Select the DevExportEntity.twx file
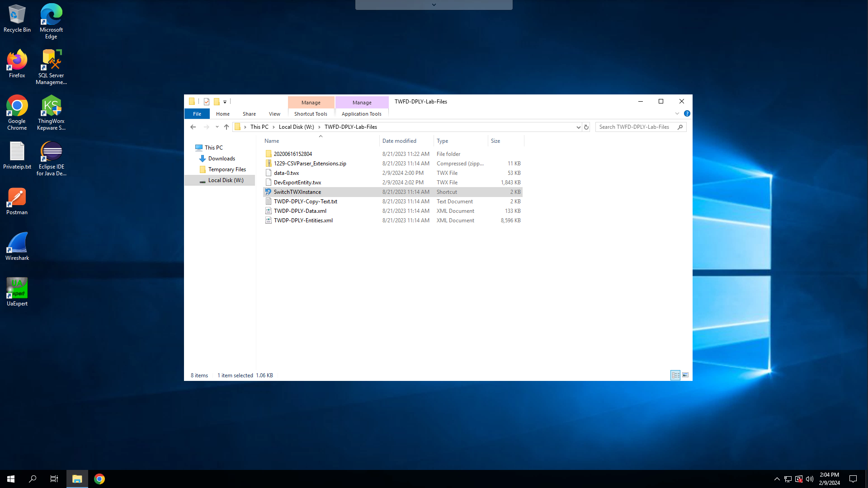 click(x=392, y=183)
